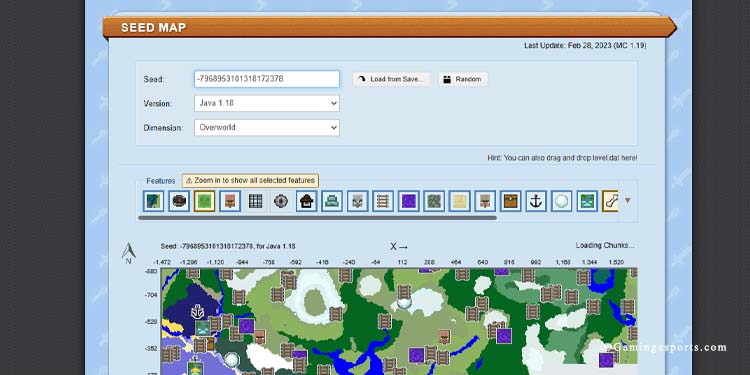The width and height of the screenshot is (750, 375).
Task: Click the 'Last Update: Feb 28, 2023' text
Action: coord(585,46)
